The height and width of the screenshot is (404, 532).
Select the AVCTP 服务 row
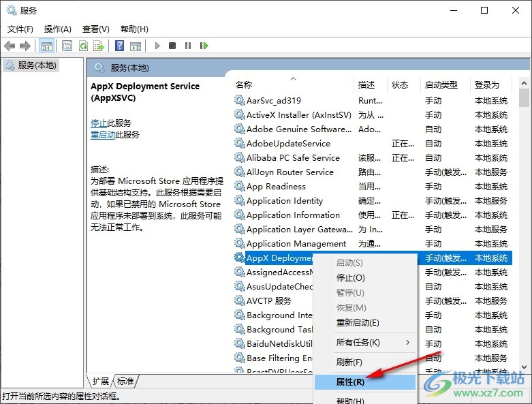pos(373,300)
